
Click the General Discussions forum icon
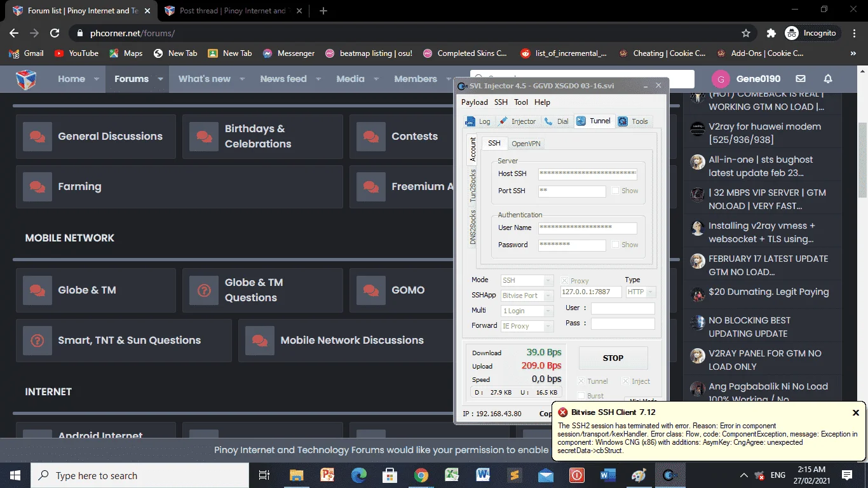pyautogui.click(x=37, y=137)
